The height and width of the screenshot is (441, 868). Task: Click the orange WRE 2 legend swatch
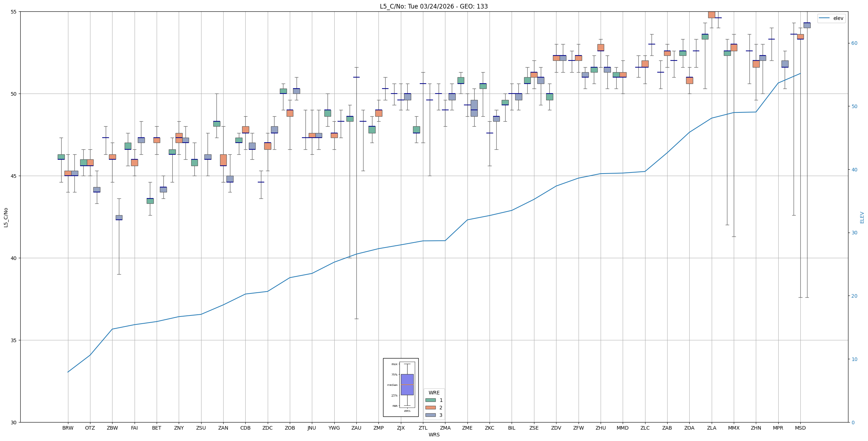430,408
